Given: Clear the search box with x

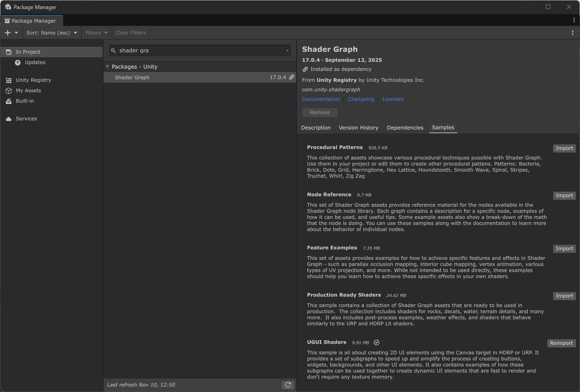Looking at the screenshot, I should tap(288, 50).
